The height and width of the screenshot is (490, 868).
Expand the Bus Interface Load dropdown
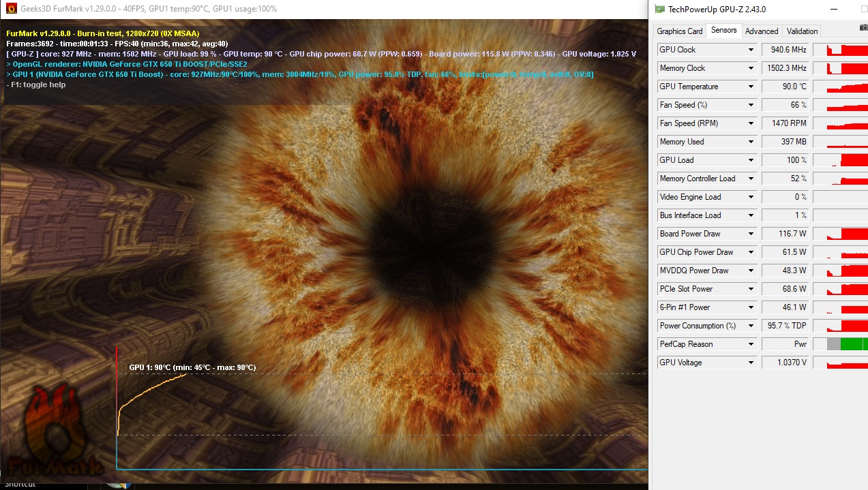(x=751, y=215)
